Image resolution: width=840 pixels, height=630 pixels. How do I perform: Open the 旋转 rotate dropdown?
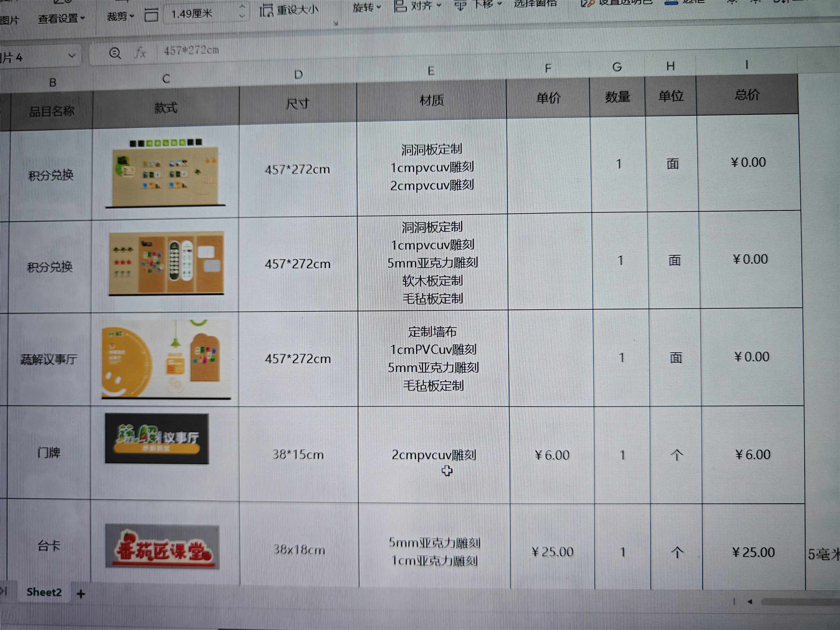click(x=367, y=7)
